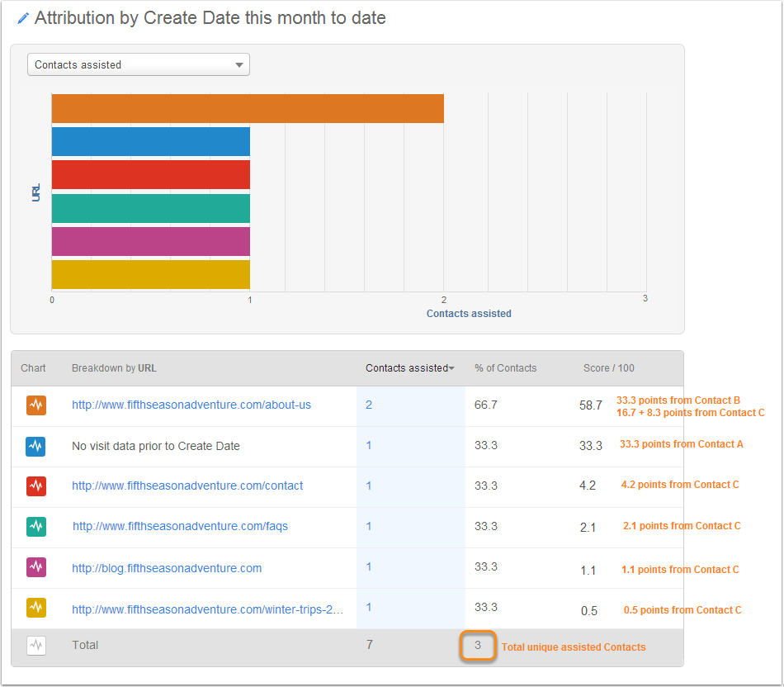This screenshot has height=687, width=784.
Task: Open the blog.fifthseasonadventure.com link
Action: point(167,568)
